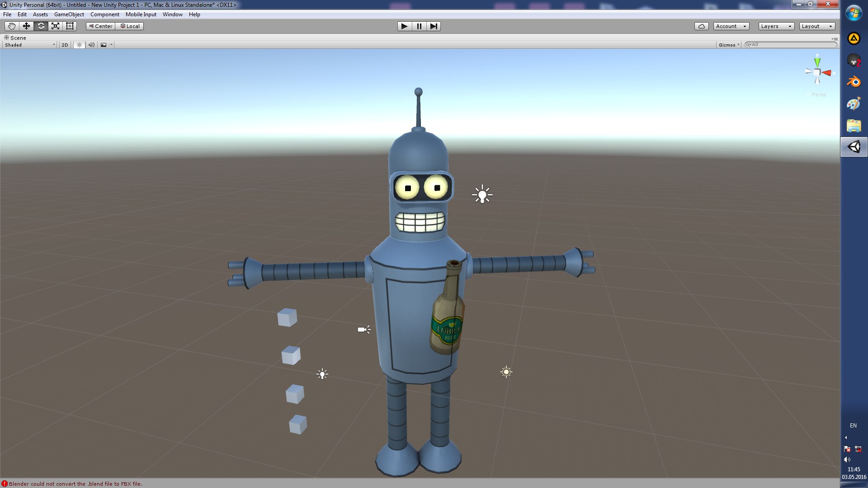Image resolution: width=868 pixels, height=488 pixels.
Task: Click the Blender conversion error message
Action: (75, 483)
